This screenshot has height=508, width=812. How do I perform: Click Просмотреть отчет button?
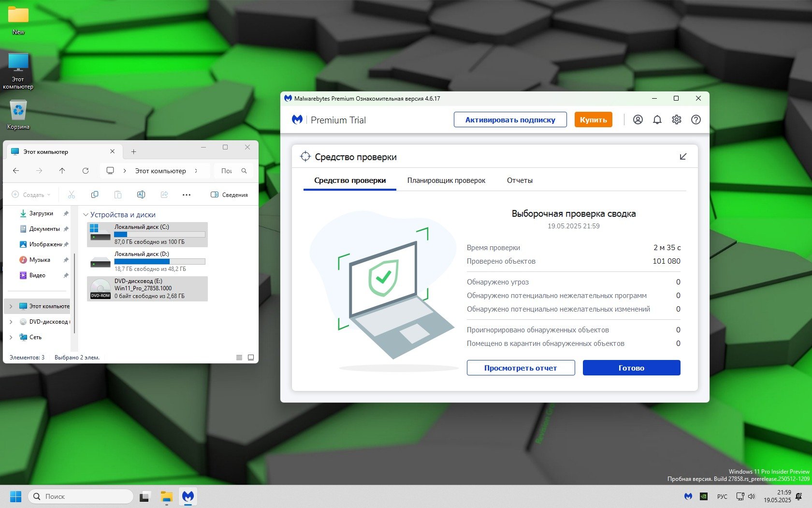tap(521, 368)
